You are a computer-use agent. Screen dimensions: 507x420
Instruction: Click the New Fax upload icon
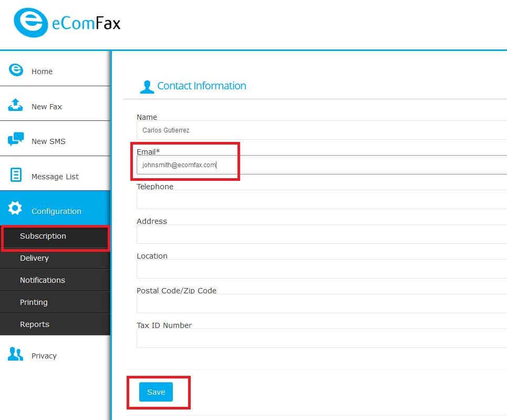point(16,105)
